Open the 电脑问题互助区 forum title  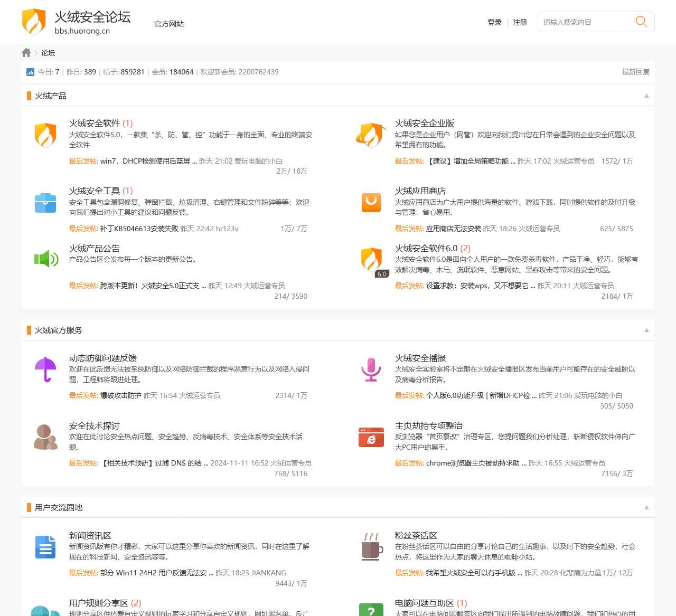tap(425, 603)
